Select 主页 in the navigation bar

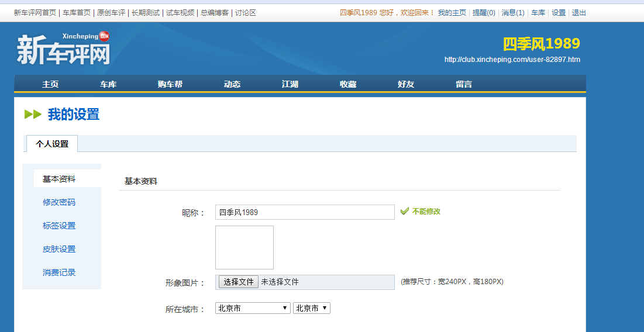[x=50, y=85]
